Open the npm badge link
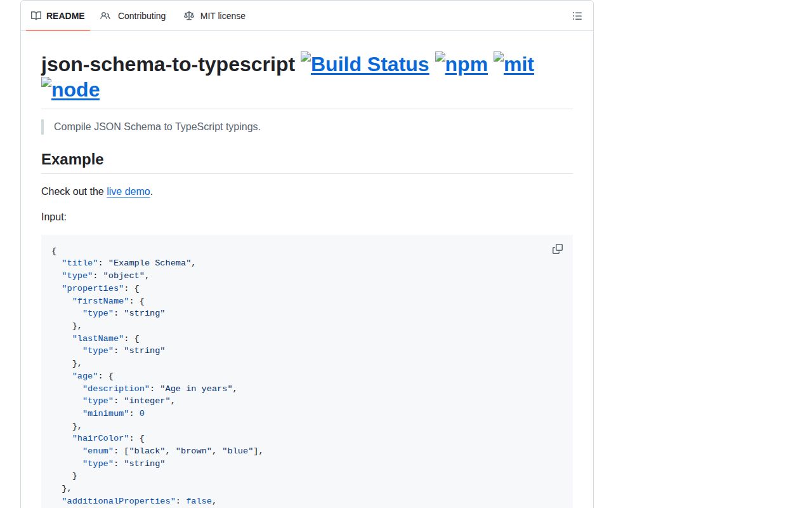 pyautogui.click(x=461, y=64)
